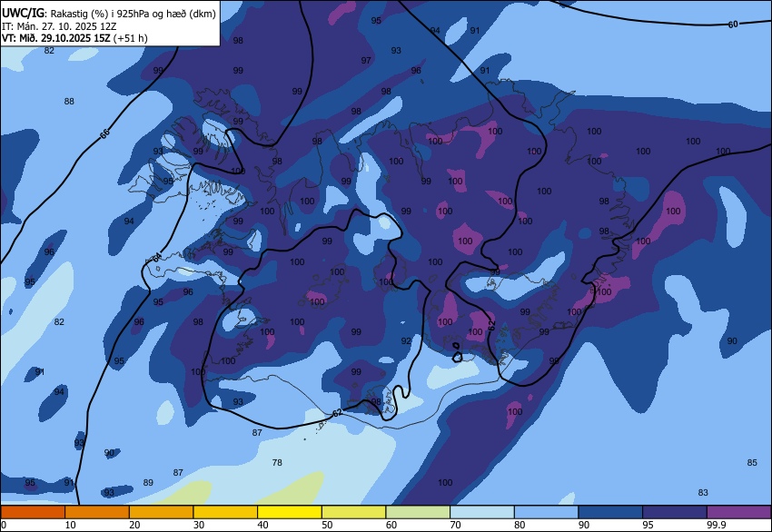Click the map title 'Rakastig (%) i 925hPa og hæð (dkm)'
This screenshot has height=532, width=772.
(x=133, y=14)
